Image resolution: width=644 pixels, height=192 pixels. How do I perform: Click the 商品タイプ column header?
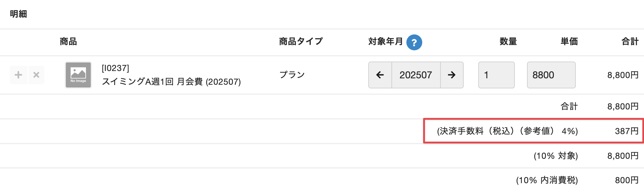point(301,41)
